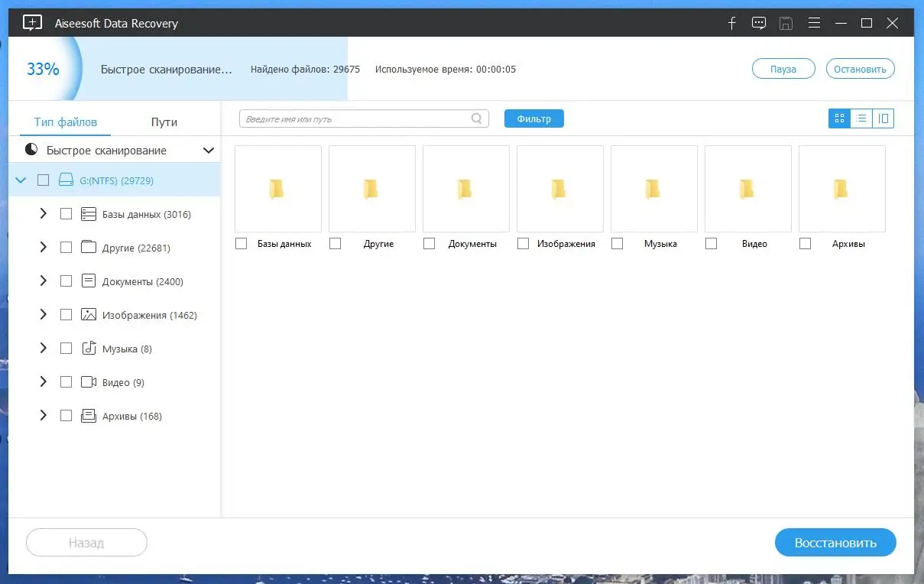This screenshot has width=924, height=584.
Task: Open the Архивы folder thumbnail
Action: (x=842, y=189)
